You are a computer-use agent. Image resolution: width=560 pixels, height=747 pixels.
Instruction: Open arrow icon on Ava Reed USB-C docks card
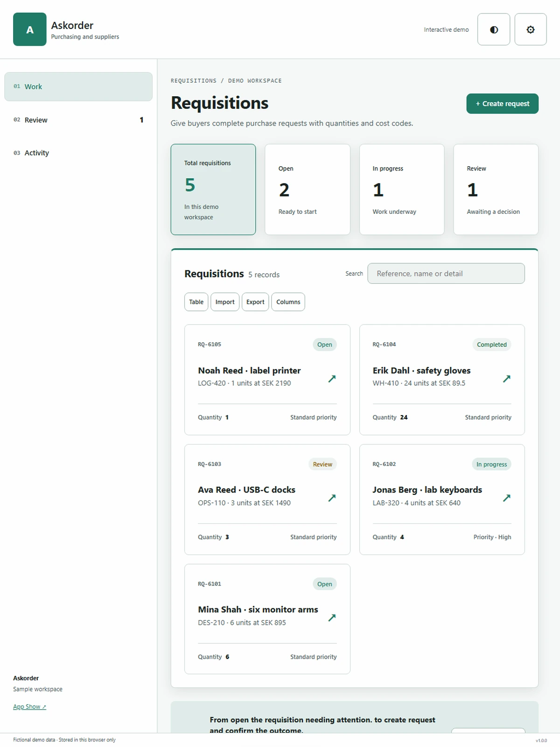(x=332, y=498)
